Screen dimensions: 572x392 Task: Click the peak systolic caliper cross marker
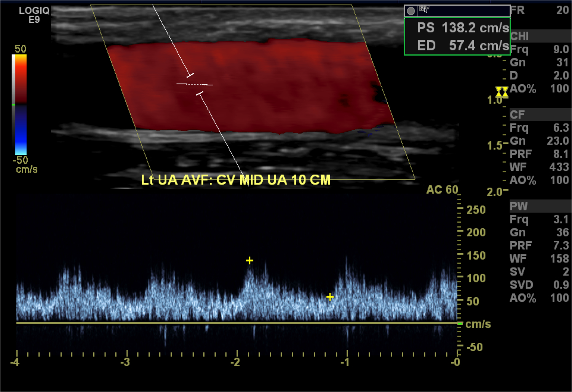tap(249, 260)
